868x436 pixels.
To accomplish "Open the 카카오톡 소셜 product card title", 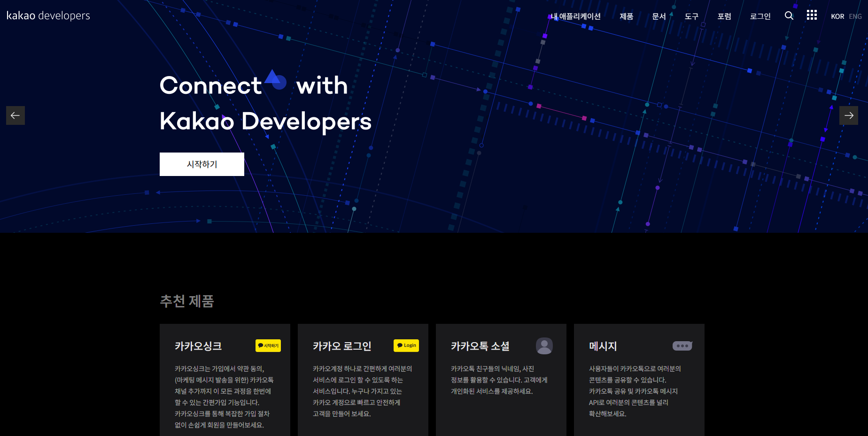I will click(480, 346).
